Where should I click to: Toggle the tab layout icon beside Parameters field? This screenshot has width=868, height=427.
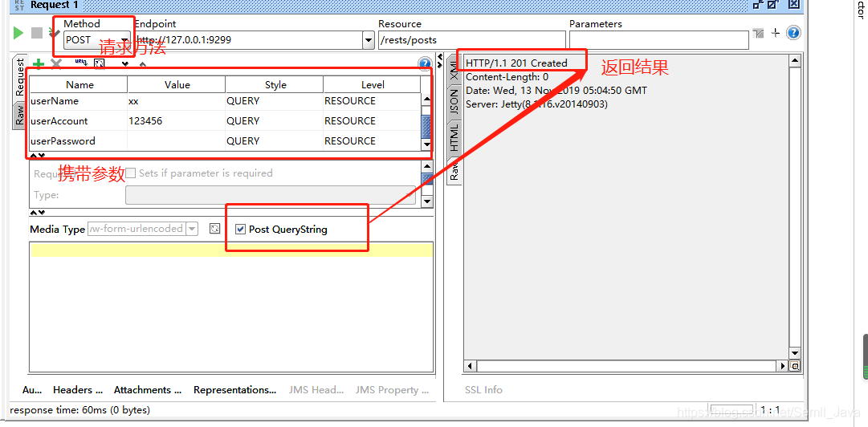758,34
